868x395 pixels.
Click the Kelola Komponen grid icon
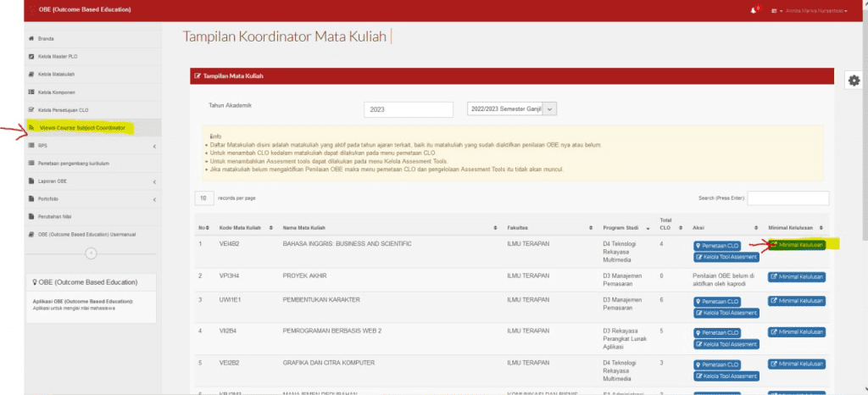(x=31, y=92)
